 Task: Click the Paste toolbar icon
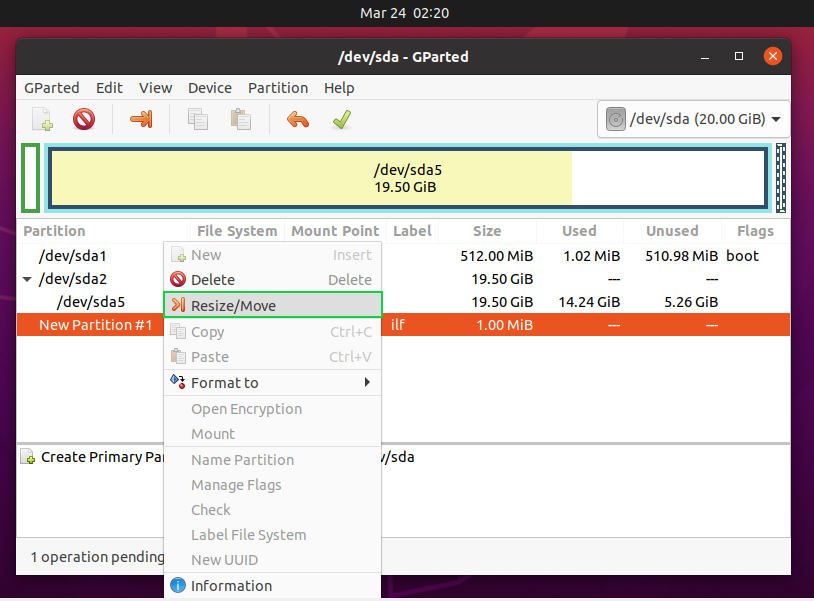point(240,119)
